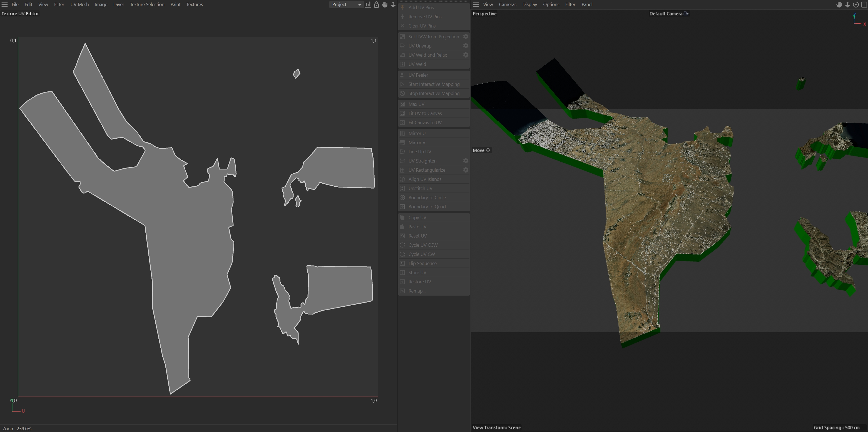
Task: Toggle the lock icon in UV editor header
Action: pyautogui.click(x=376, y=4)
